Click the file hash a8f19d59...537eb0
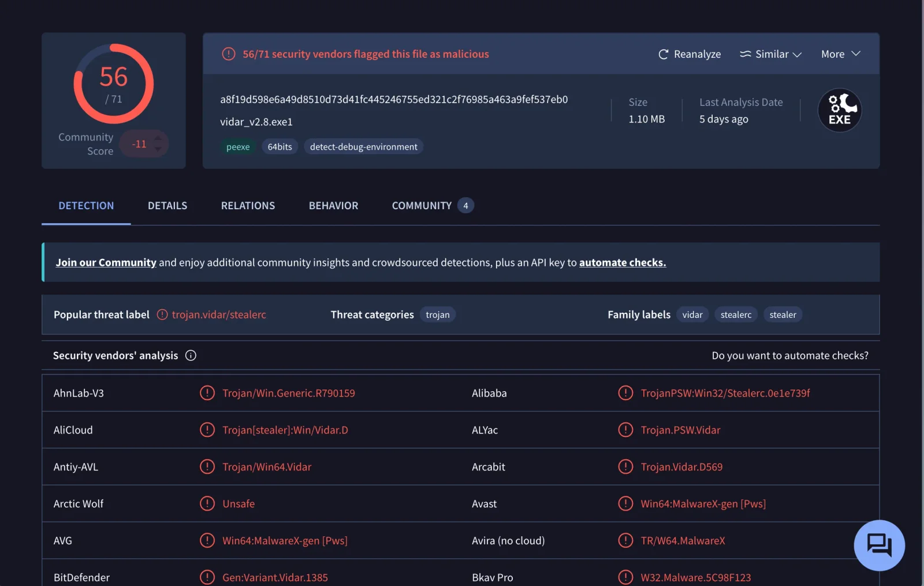Image resolution: width=924 pixels, height=586 pixels. pos(394,99)
